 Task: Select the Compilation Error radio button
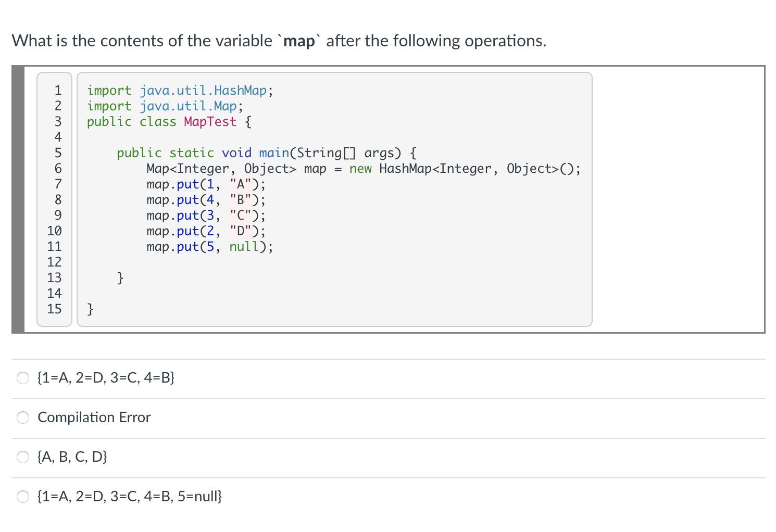click(23, 417)
